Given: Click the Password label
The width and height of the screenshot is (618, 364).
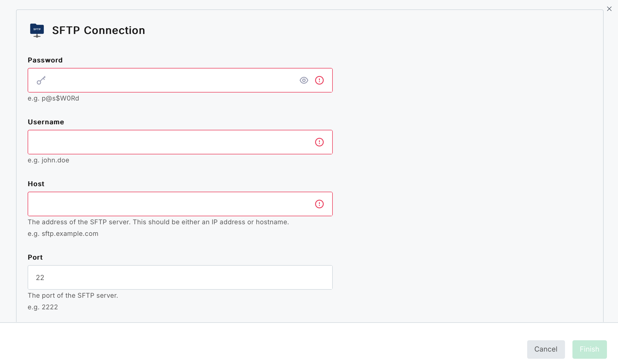Looking at the screenshot, I should (45, 60).
